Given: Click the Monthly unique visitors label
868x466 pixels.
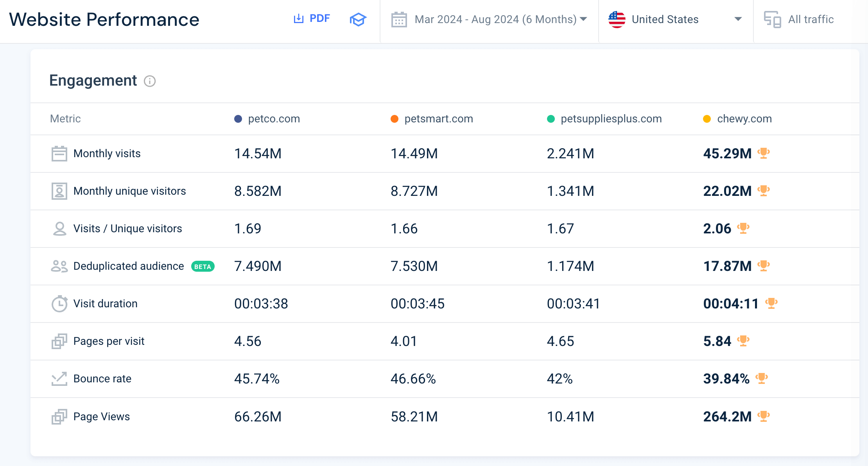Looking at the screenshot, I should click(129, 191).
